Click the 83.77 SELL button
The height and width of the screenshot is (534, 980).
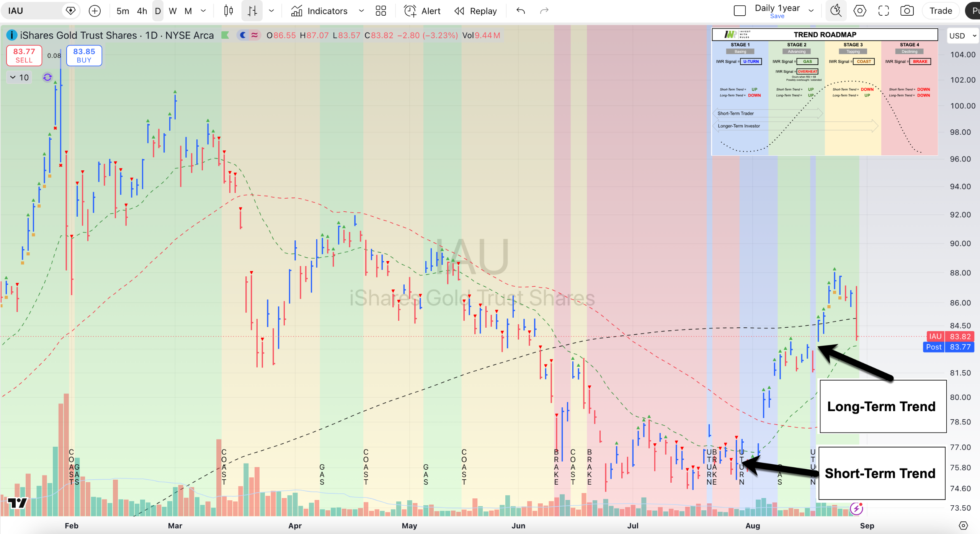pyautogui.click(x=24, y=56)
